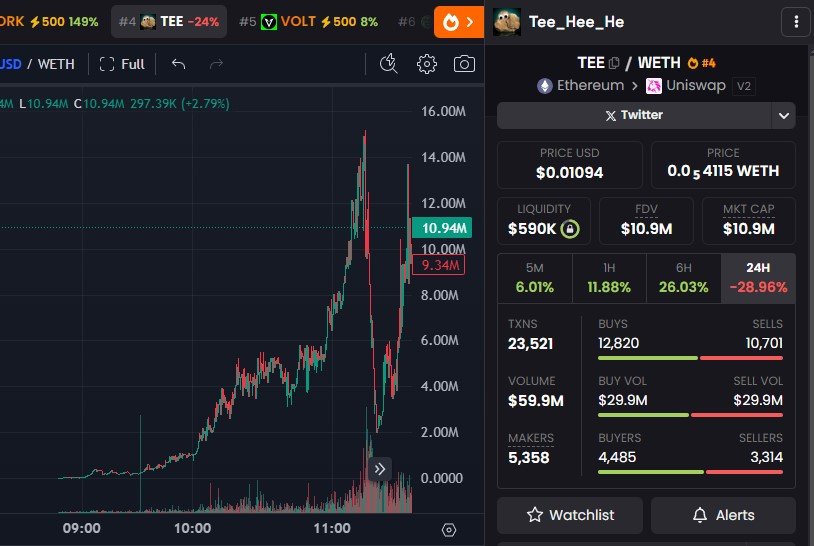This screenshot has width=814, height=546.
Task: Click the SELLERS 3,314 count
Action: 766,457
